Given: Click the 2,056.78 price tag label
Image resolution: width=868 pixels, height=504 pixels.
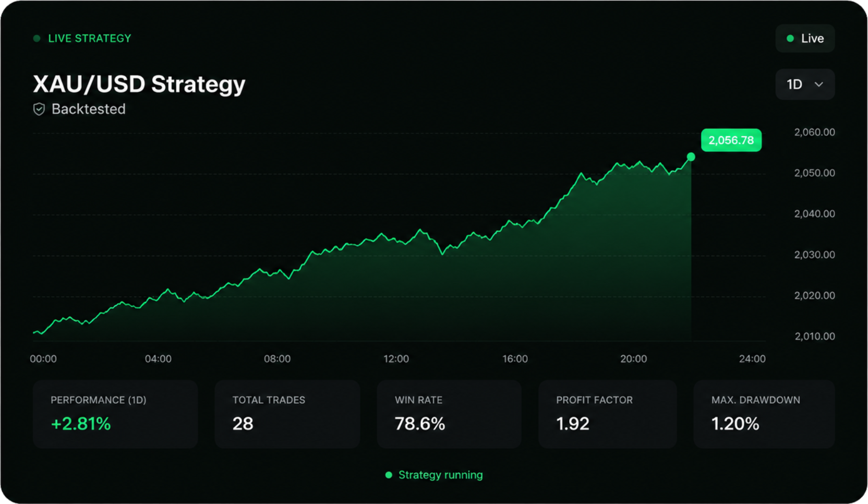Looking at the screenshot, I should [731, 140].
